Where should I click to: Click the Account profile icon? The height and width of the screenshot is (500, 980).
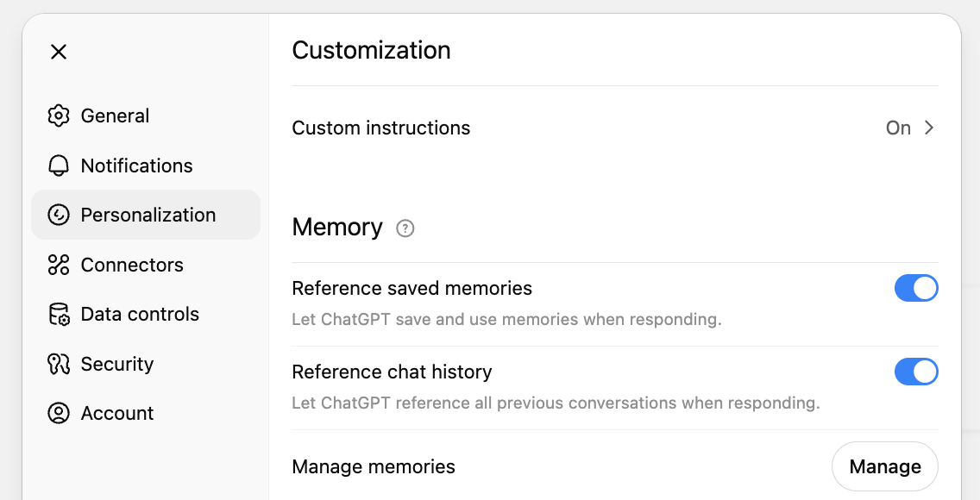click(x=59, y=413)
